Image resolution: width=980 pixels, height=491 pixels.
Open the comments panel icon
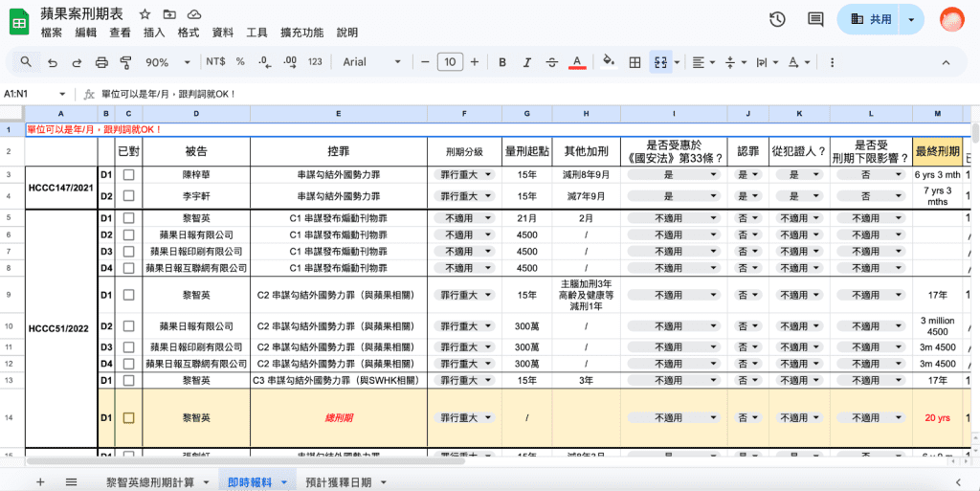[815, 19]
